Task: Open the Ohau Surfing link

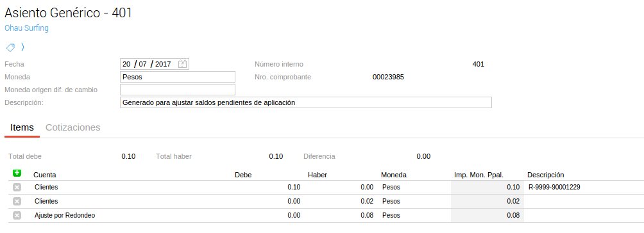Action: click(x=26, y=28)
